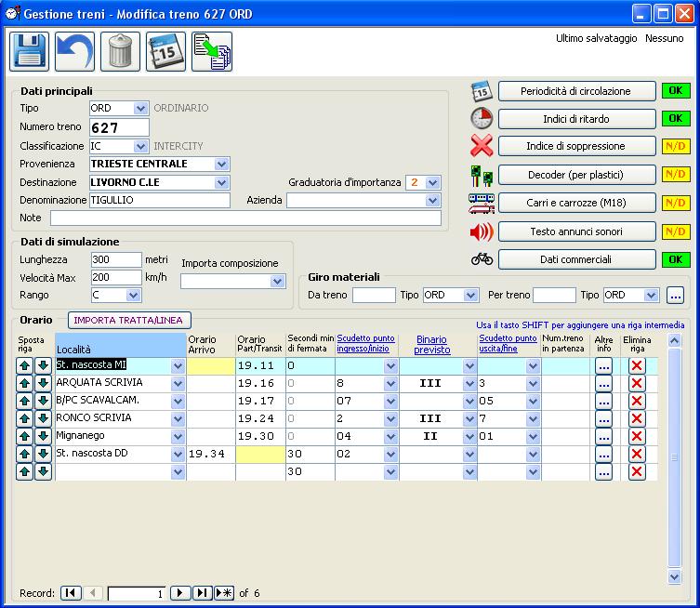Open the calendar icon in the toolbar
This screenshot has width=700, height=608.
165,51
